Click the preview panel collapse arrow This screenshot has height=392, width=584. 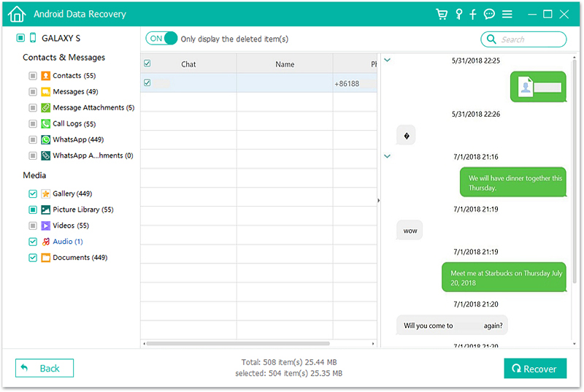(x=378, y=201)
